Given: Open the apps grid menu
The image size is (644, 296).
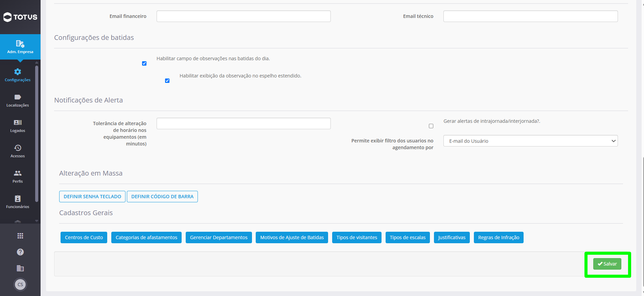Looking at the screenshot, I should [20, 236].
